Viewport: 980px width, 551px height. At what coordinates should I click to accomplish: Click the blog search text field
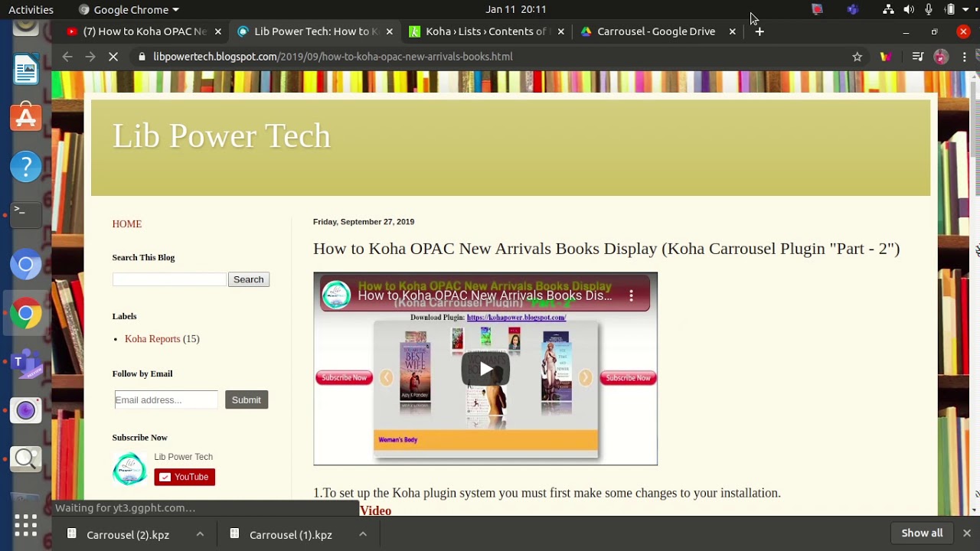pyautogui.click(x=169, y=279)
